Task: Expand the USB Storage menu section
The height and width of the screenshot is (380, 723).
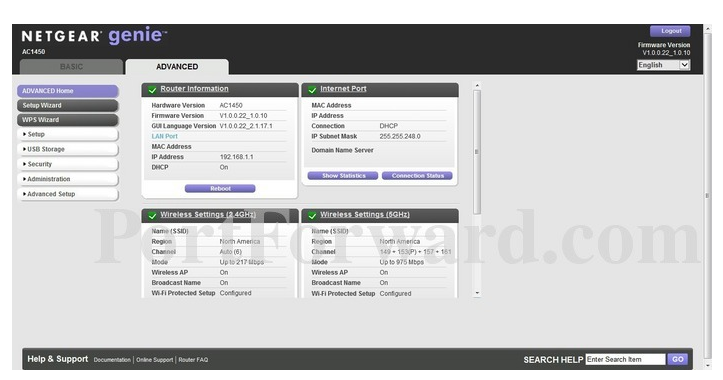Action: [x=68, y=149]
